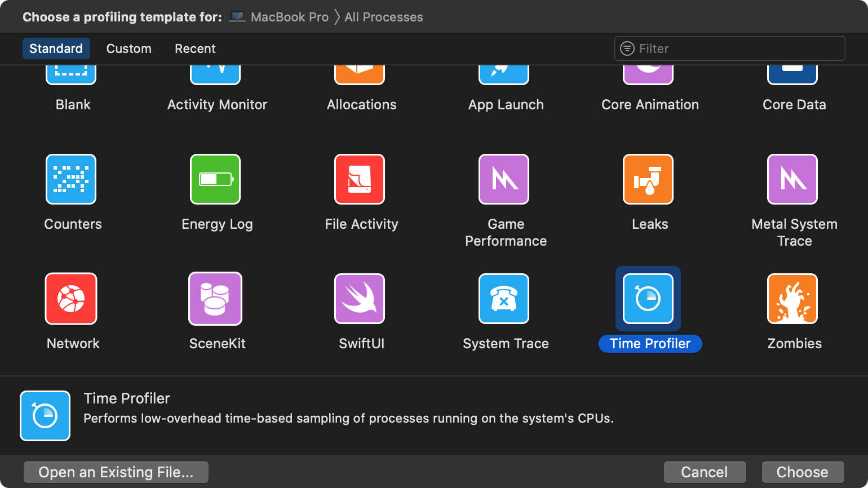This screenshot has height=488, width=868.
Task: Select the Blank template icon
Action: point(71,76)
